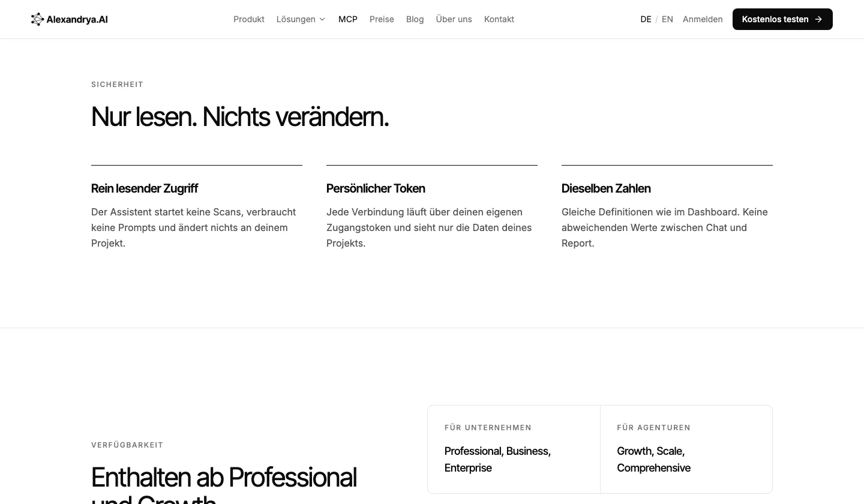864x504 pixels.
Task: Go to the MCP page
Action: pos(348,19)
